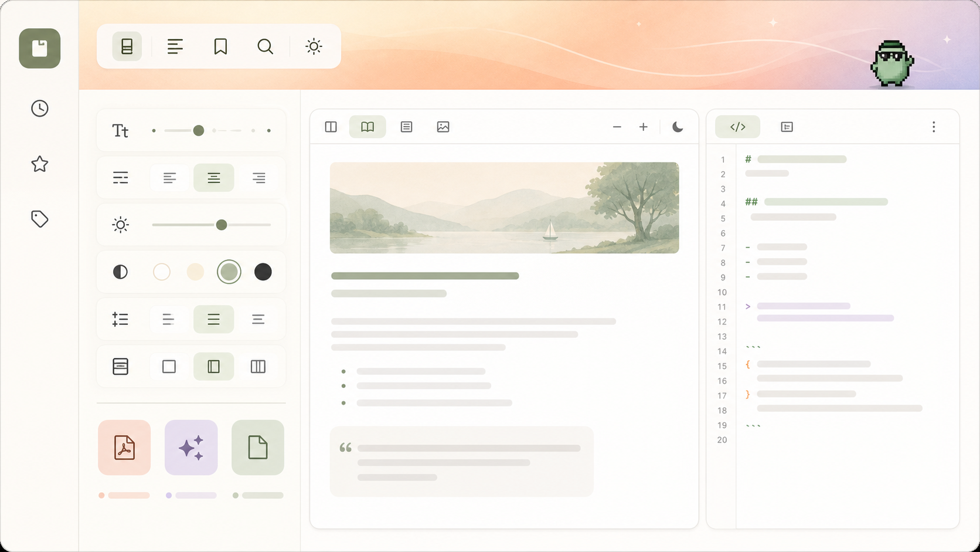Click the lake landscape header image

point(505,208)
